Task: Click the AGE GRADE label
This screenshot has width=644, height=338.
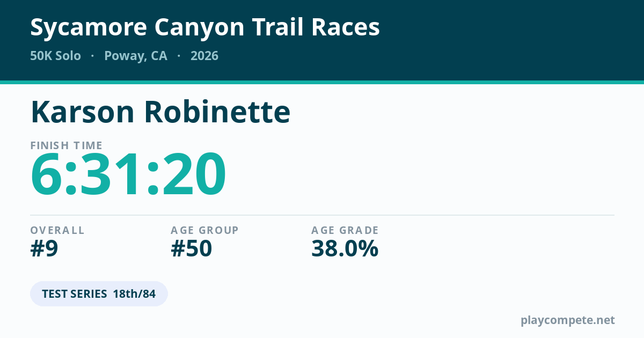Action: pyautogui.click(x=345, y=230)
